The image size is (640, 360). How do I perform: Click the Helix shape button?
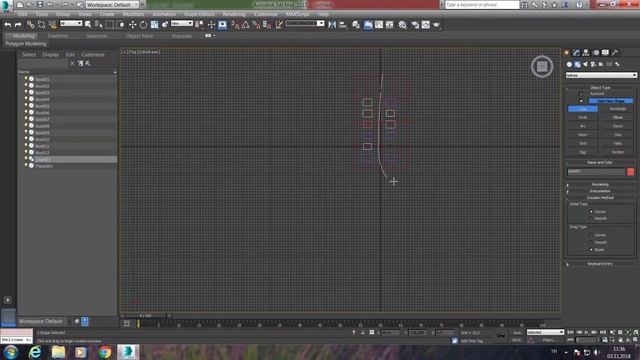point(618,143)
